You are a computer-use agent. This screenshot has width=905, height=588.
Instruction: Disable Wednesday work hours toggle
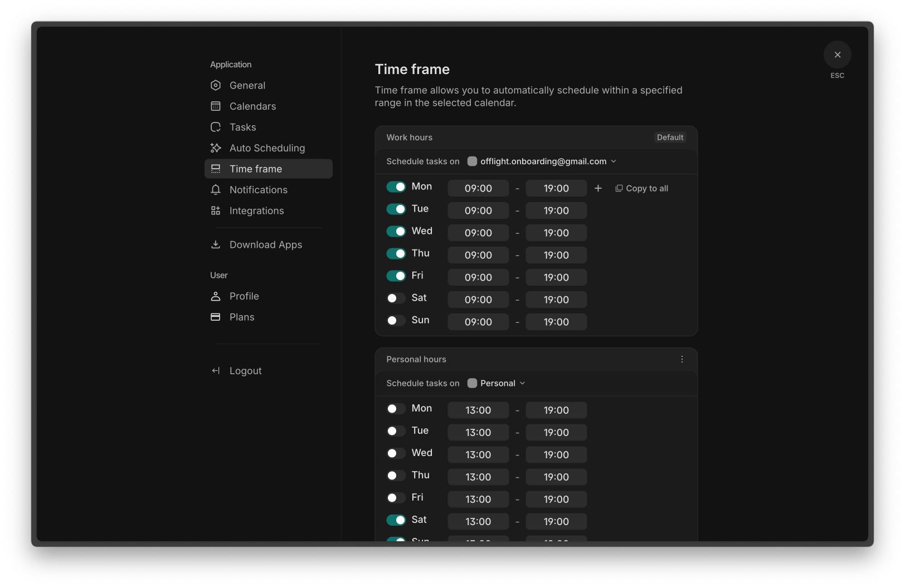click(x=396, y=231)
